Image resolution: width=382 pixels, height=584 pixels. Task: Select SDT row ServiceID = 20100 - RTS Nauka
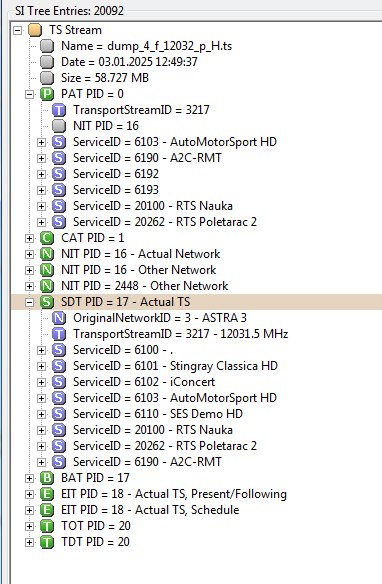(x=153, y=430)
